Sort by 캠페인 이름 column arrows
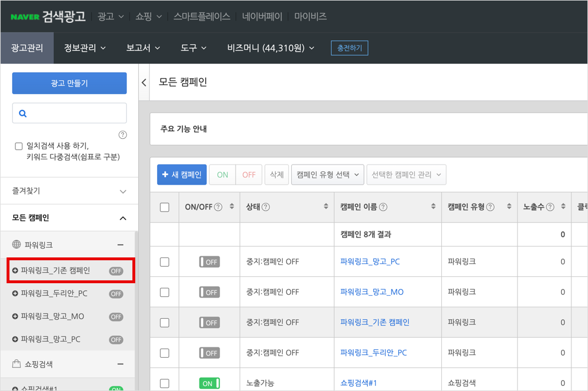The image size is (588, 391). coord(433,206)
